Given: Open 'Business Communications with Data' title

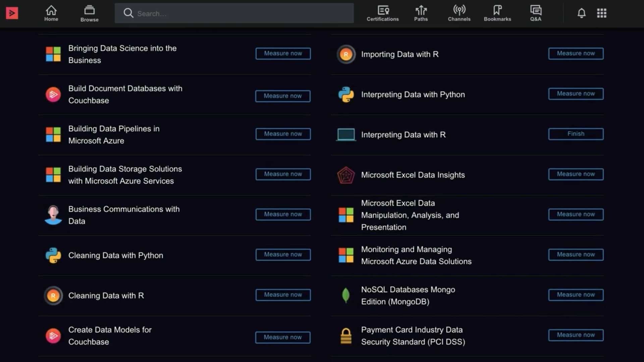Looking at the screenshot, I should [x=124, y=215].
